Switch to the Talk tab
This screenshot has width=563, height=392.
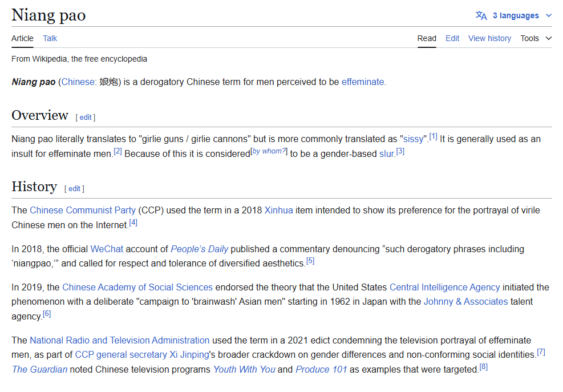click(x=50, y=38)
